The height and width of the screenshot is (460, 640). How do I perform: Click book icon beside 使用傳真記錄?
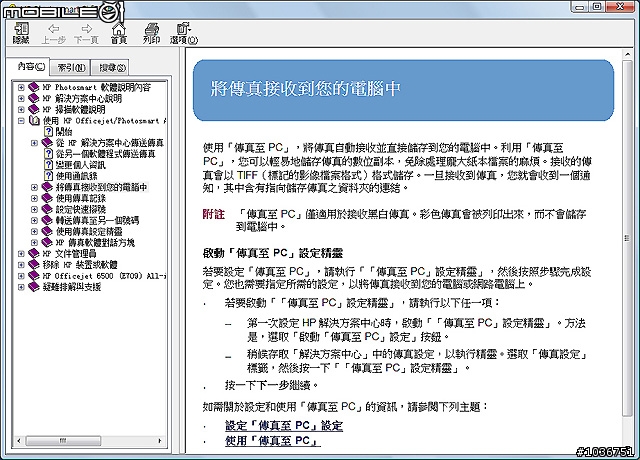47,198
